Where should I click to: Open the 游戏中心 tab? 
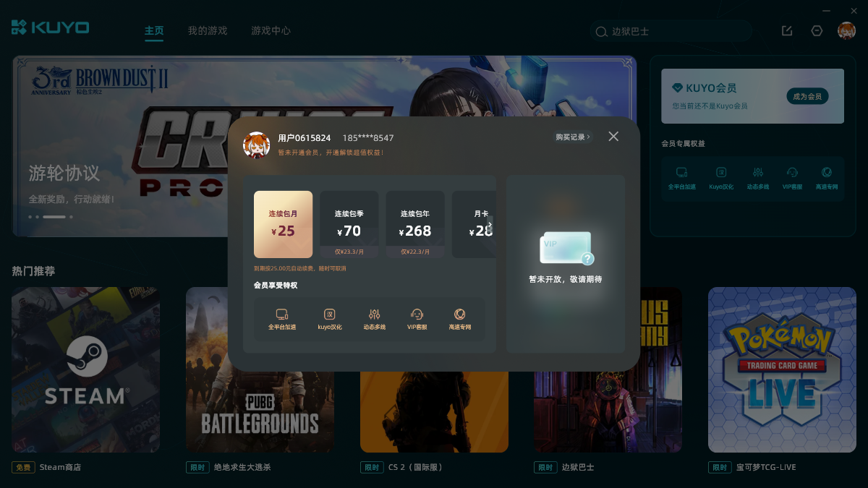click(271, 30)
